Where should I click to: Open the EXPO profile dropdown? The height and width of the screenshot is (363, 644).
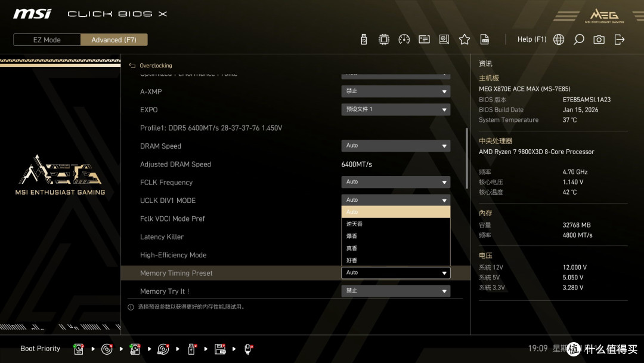tap(395, 109)
